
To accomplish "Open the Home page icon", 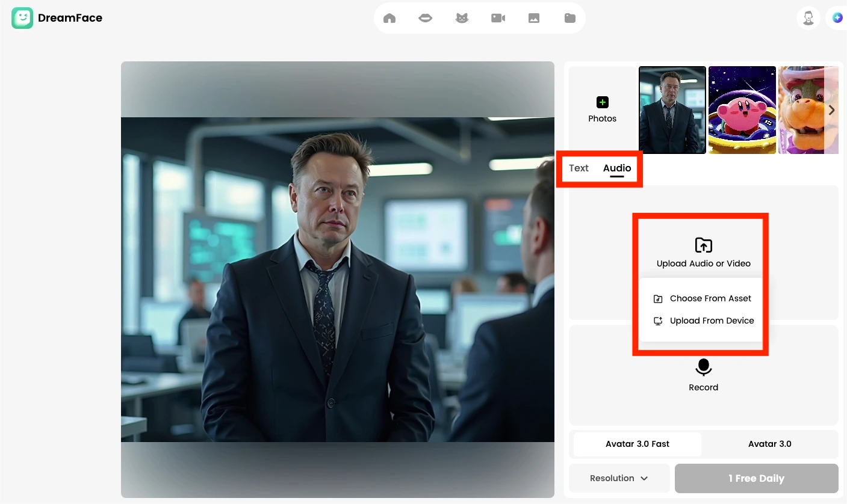I will click(389, 17).
